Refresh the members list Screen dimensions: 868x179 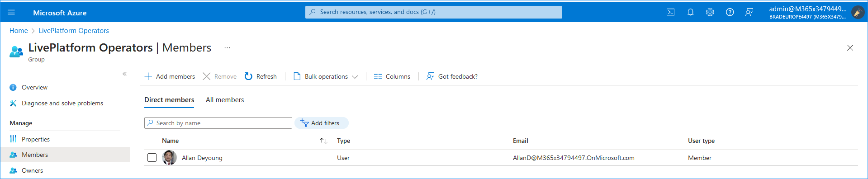(261, 76)
